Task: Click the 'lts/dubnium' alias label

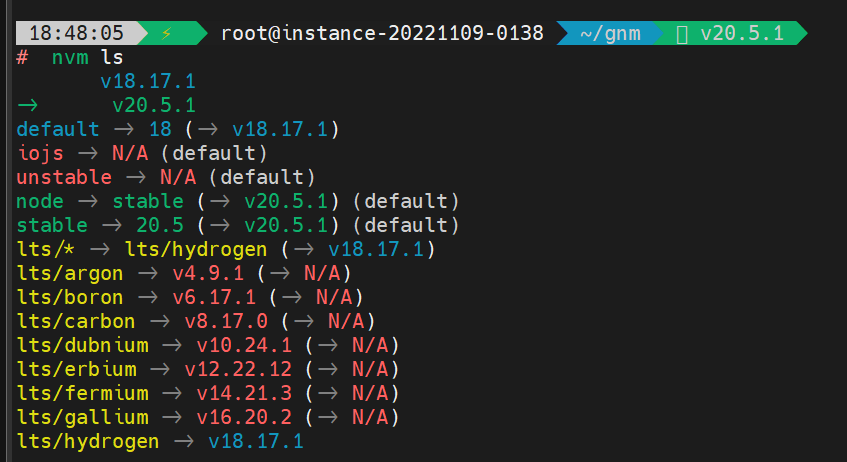Action: pos(82,345)
